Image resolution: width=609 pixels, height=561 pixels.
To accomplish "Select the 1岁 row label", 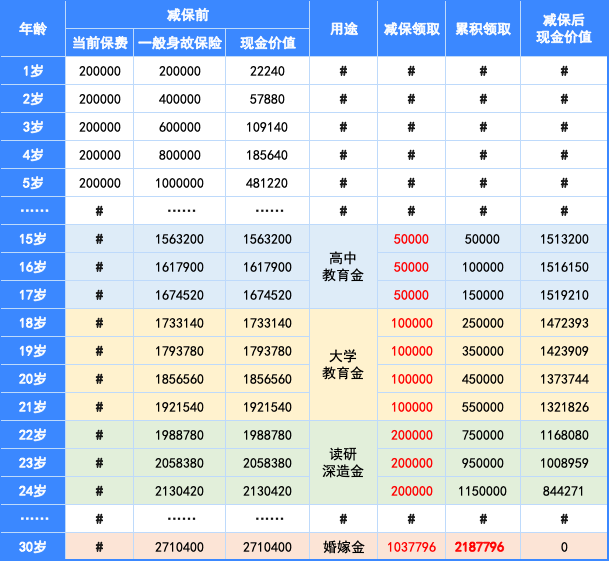I will tap(33, 71).
